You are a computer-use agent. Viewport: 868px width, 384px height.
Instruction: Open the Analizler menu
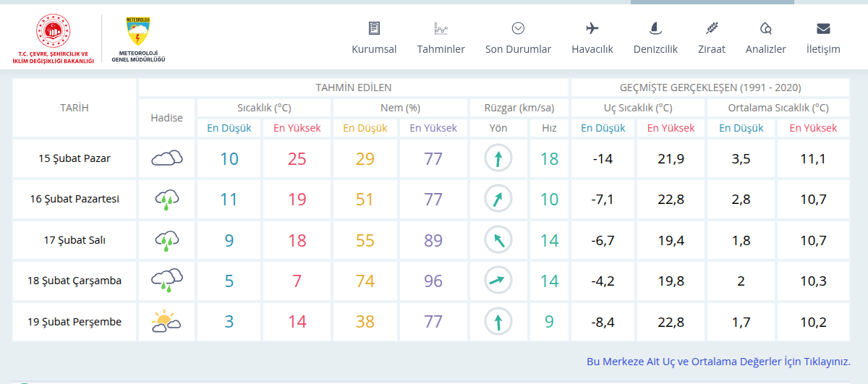click(765, 29)
